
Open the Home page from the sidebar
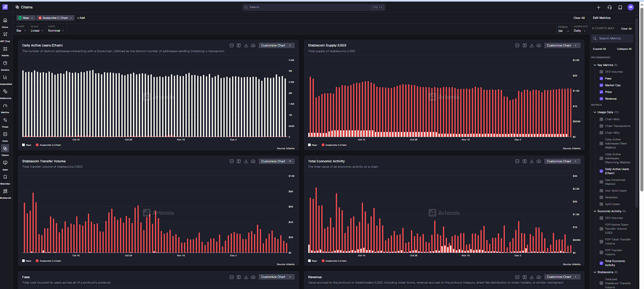(5, 23)
